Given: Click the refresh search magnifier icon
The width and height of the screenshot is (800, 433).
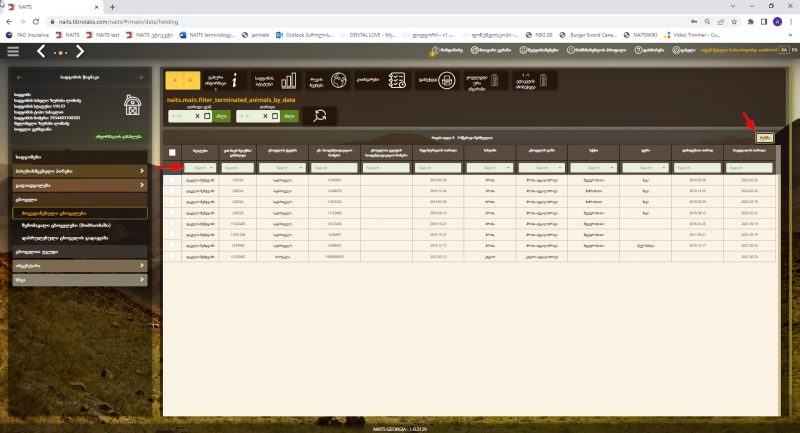Looking at the screenshot, I should [x=320, y=116].
